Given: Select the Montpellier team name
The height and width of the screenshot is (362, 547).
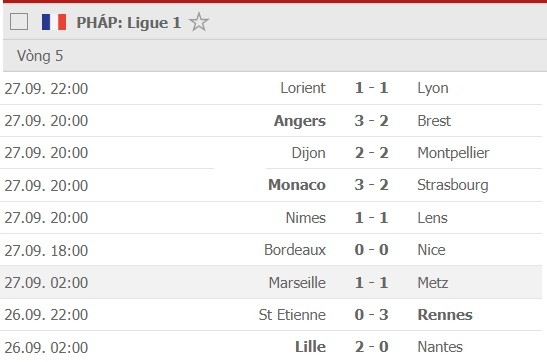Looking at the screenshot, I should click(x=453, y=153).
